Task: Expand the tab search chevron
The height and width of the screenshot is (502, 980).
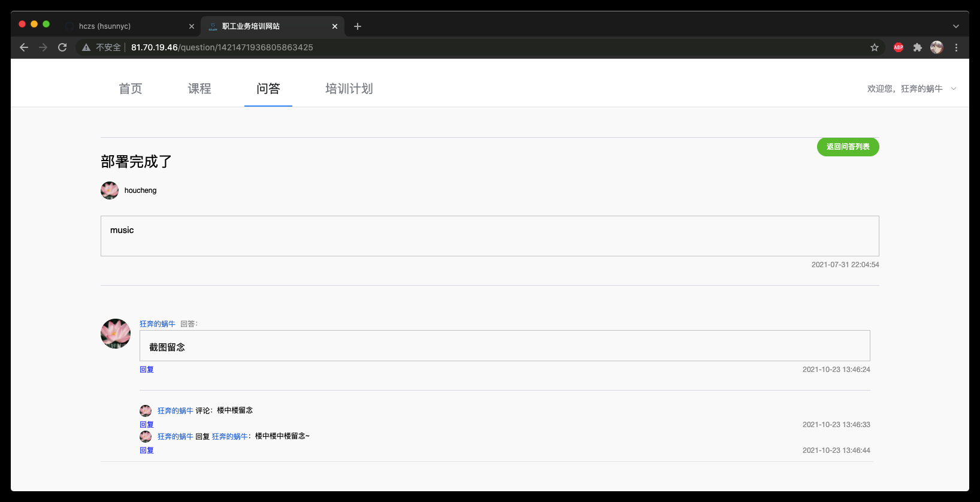Action: [956, 26]
